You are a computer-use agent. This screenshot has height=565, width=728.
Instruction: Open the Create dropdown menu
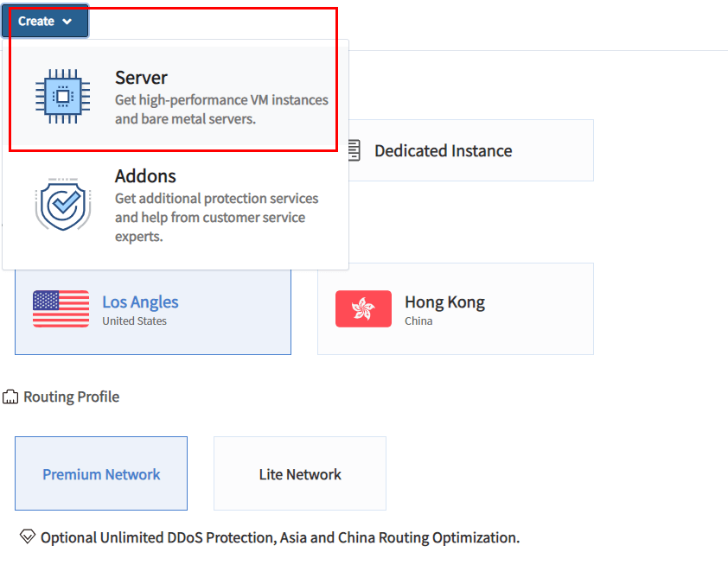click(45, 21)
